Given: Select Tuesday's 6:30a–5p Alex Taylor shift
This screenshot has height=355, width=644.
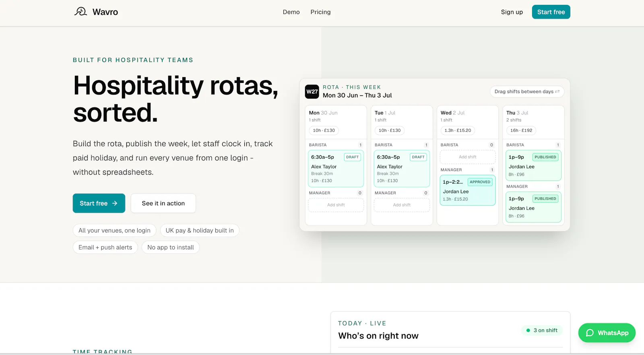Looking at the screenshot, I should (x=402, y=169).
